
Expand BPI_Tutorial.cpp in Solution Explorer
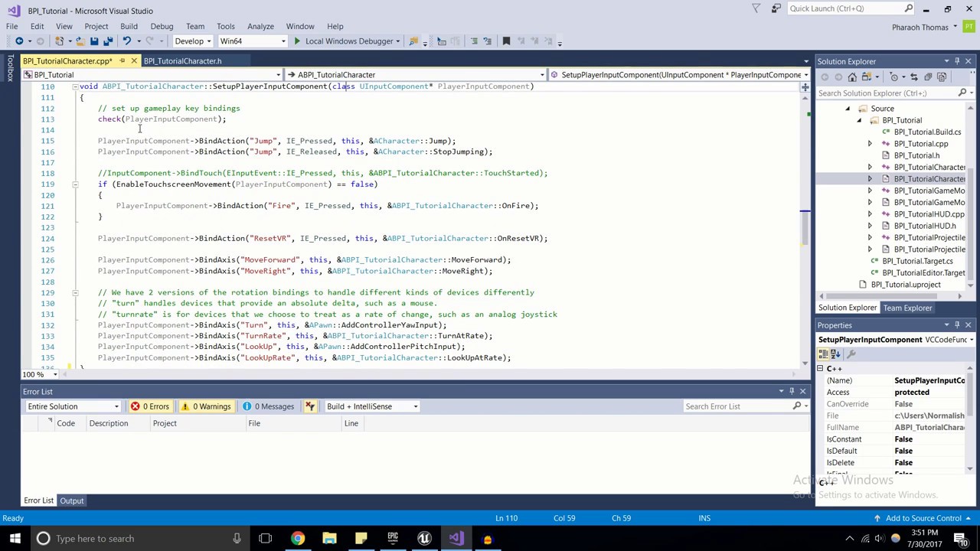[870, 144]
